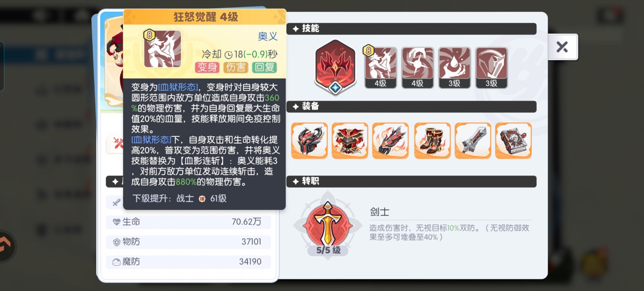This screenshot has width=644, height=291.
Task: Select the first 4级 skill with badge 8
Action: pyautogui.click(x=380, y=67)
